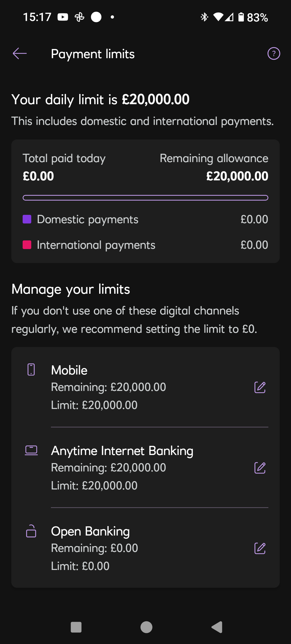Edit the Open Banking limit
The width and height of the screenshot is (291, 644).
260,548
